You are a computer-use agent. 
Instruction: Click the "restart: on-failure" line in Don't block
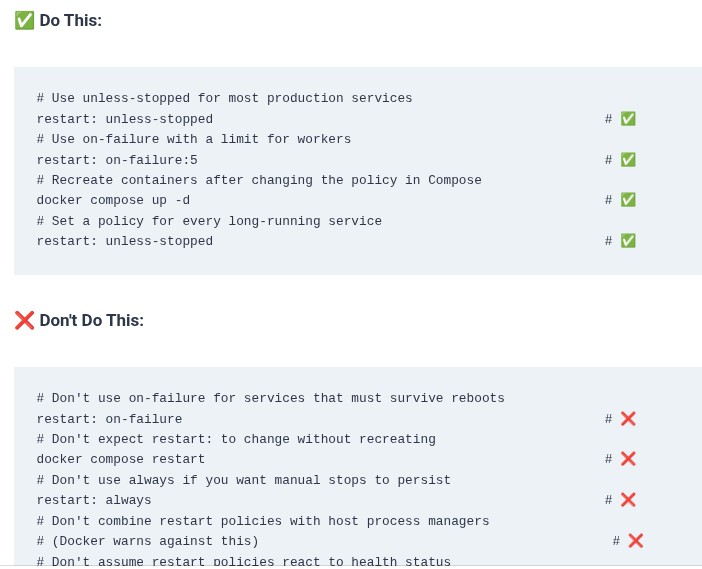click(x=109, y=419)
